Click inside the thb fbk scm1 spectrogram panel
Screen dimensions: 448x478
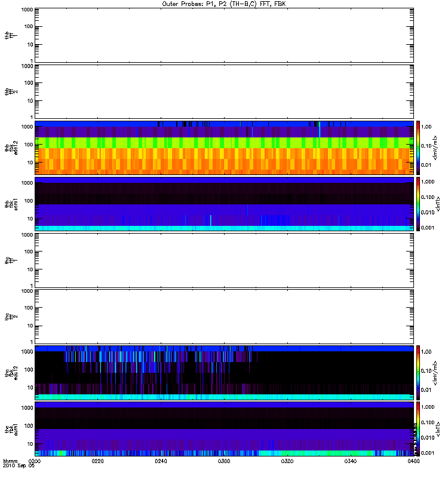click(x=224, y=204)
